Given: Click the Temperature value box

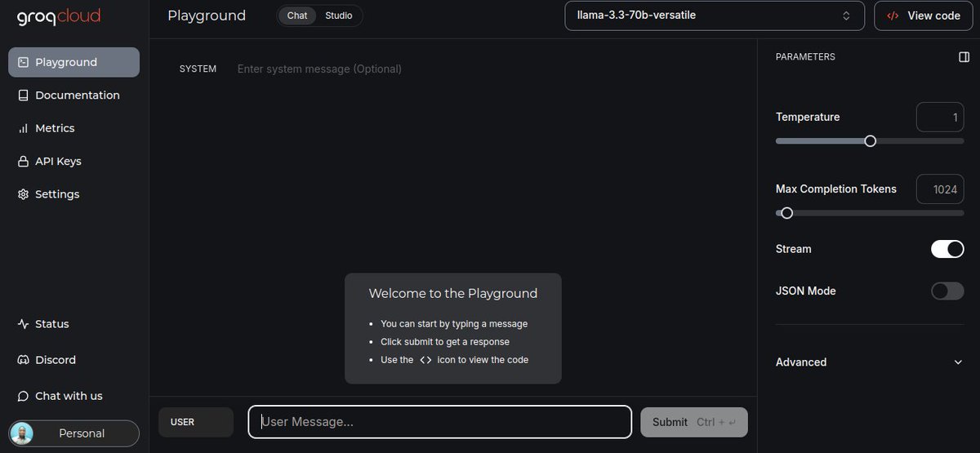Looking at the screenshot, I should (940, 118).
